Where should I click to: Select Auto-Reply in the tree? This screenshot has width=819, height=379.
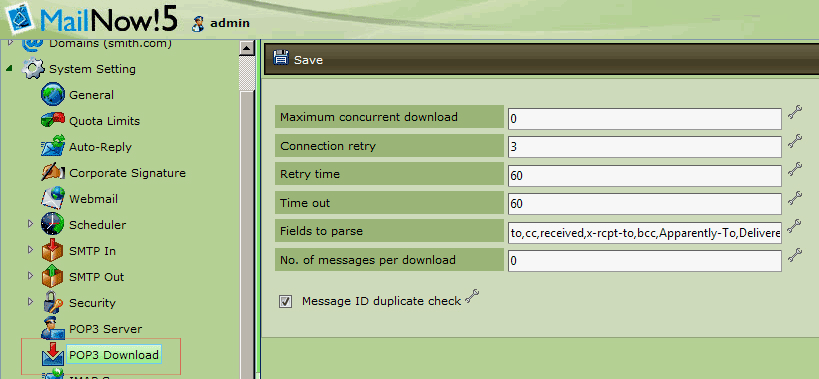pos(100,147)
